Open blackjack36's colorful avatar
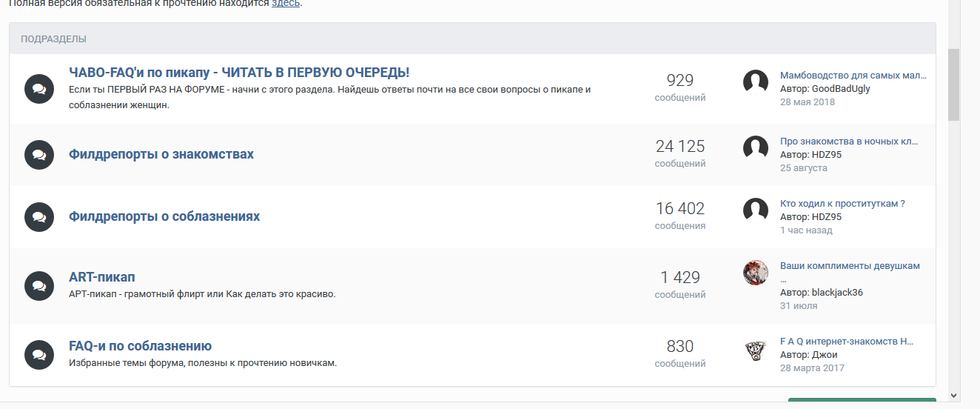 (756, 273)
